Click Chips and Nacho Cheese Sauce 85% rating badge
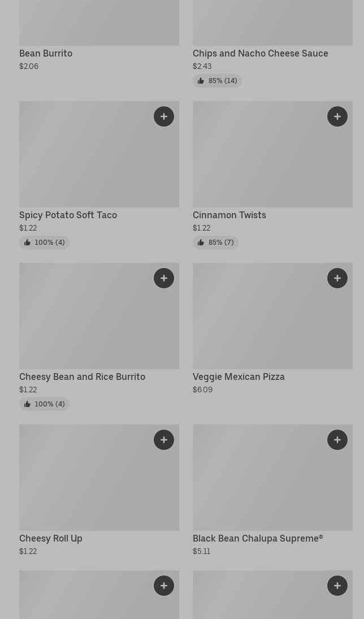Screen dimensions: 364x619 click(x=217, y=81)
